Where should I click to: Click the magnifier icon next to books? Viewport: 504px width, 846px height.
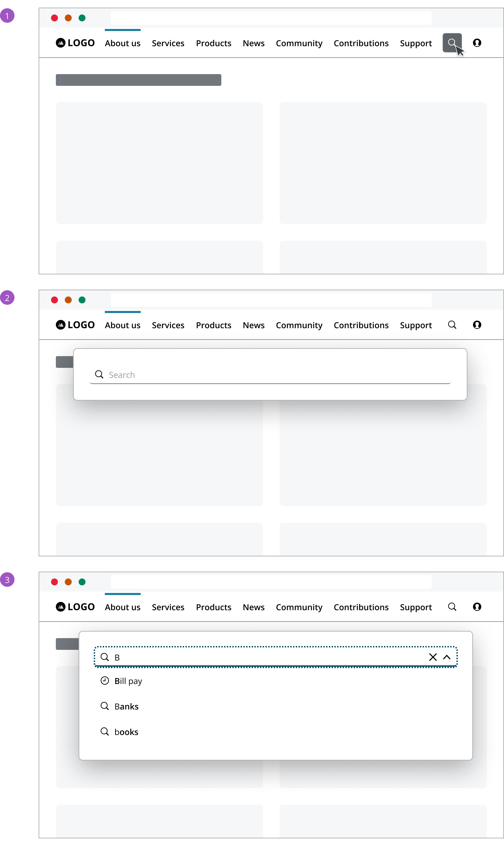(x=105, y=732)
